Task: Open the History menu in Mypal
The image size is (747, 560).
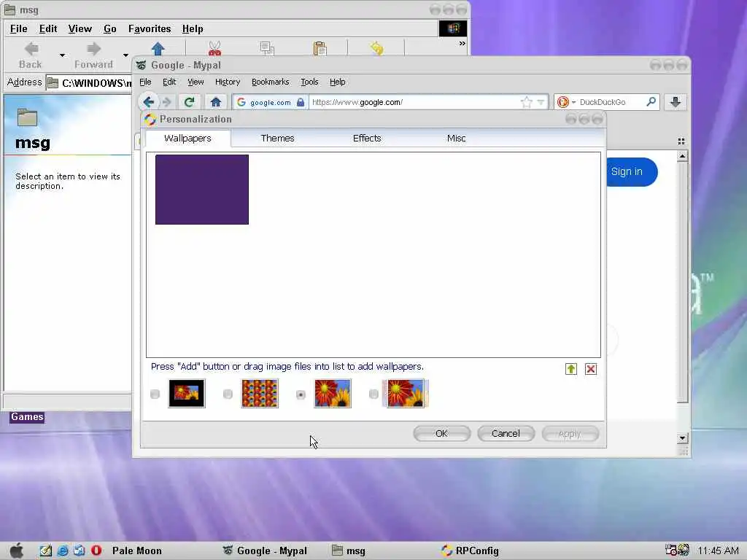Action: (x=228, y=82)
